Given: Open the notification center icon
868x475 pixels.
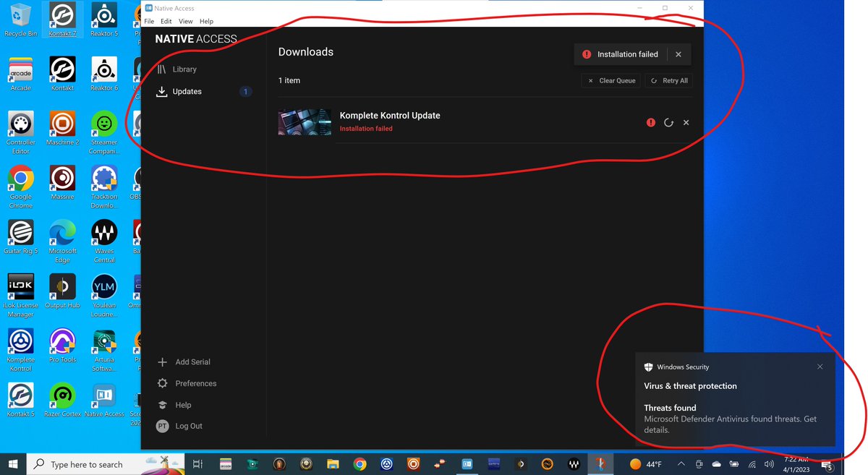Looking at the screenshot, I should tap(827, 465).
